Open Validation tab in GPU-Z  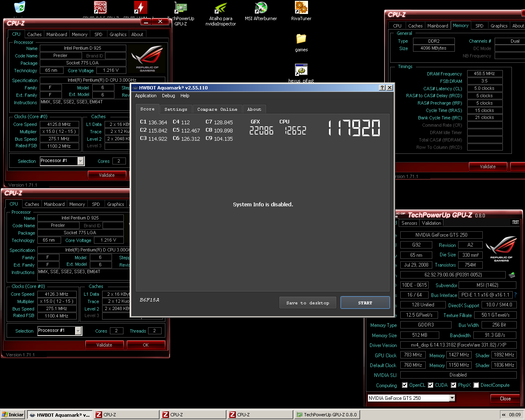pyautogui.click(x=431, y=223)
